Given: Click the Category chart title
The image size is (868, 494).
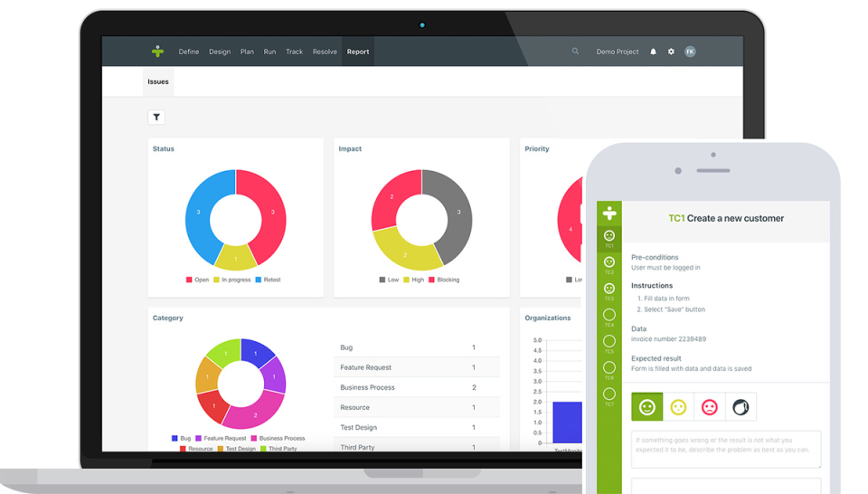Looking at the screenshot, I should 168,318.
